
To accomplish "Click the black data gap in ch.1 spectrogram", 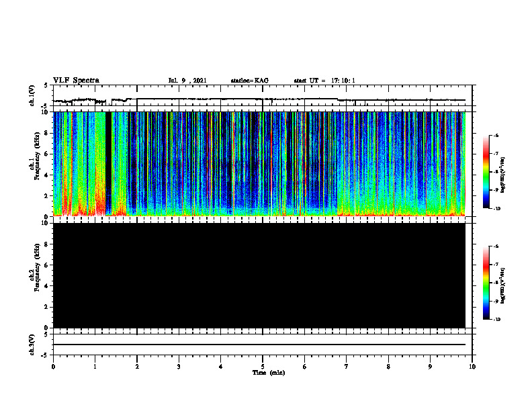I will click(109, 163).
